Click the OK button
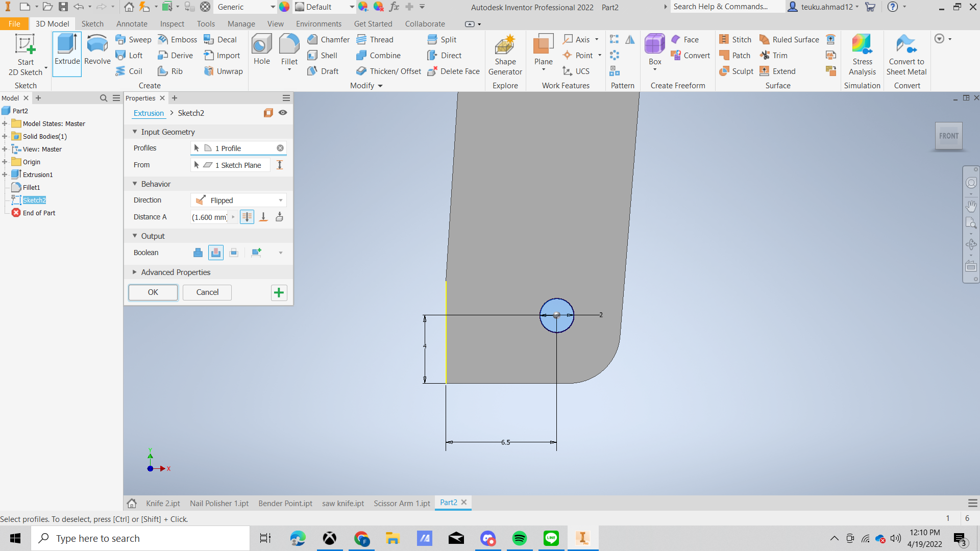Viewport: 980px width, 551px height. click(x=153, y=292)
